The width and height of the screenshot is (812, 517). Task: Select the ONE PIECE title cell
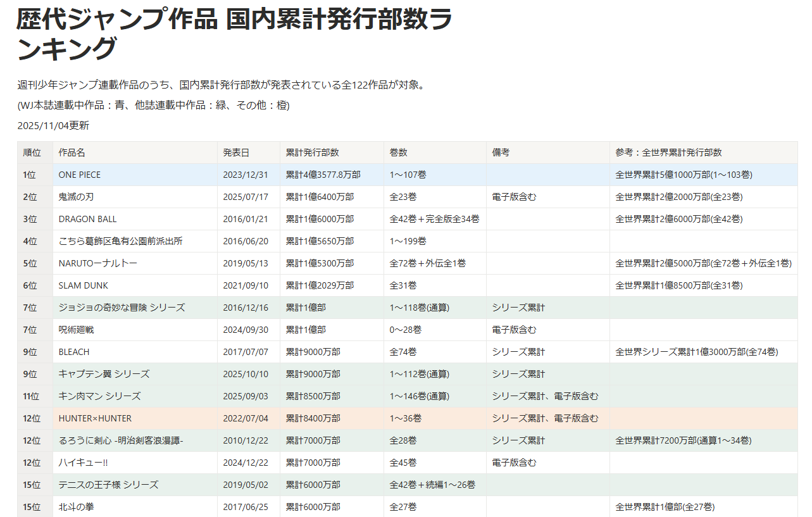80,175
